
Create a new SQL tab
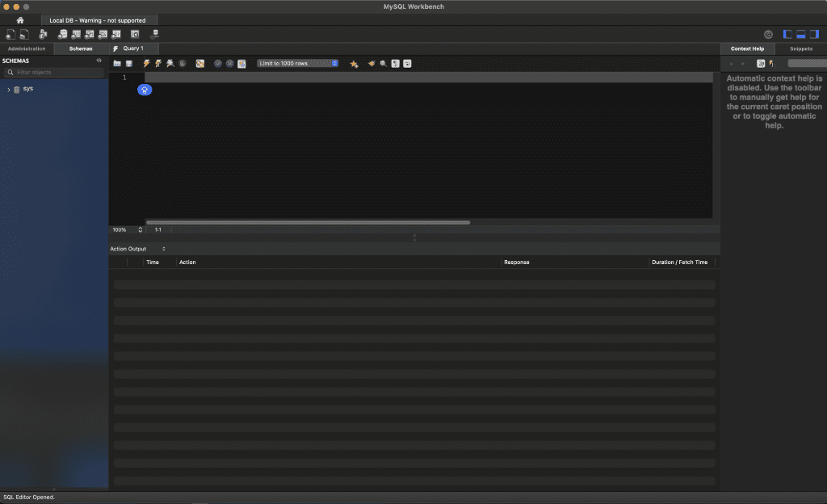click(10, 34)
